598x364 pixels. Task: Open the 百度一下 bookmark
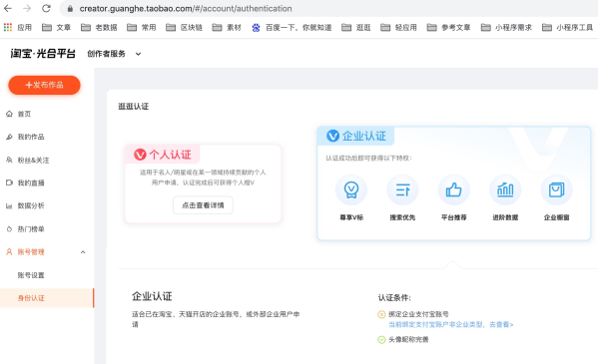point(292,28)
